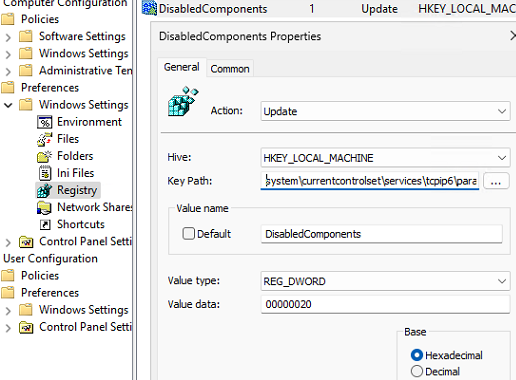Open the Value type REG_DWORD dropdown
This screenshot has width=516, height=380.
pos(385,281)
